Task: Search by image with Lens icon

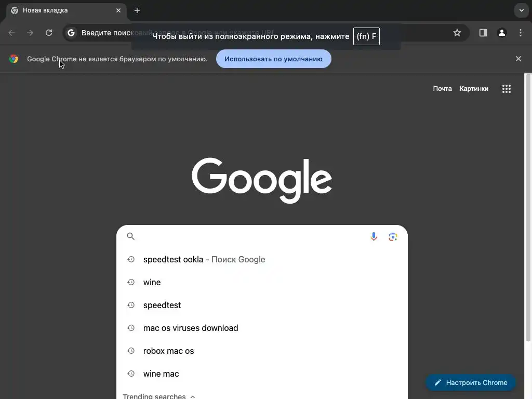Action: point(393,236)
